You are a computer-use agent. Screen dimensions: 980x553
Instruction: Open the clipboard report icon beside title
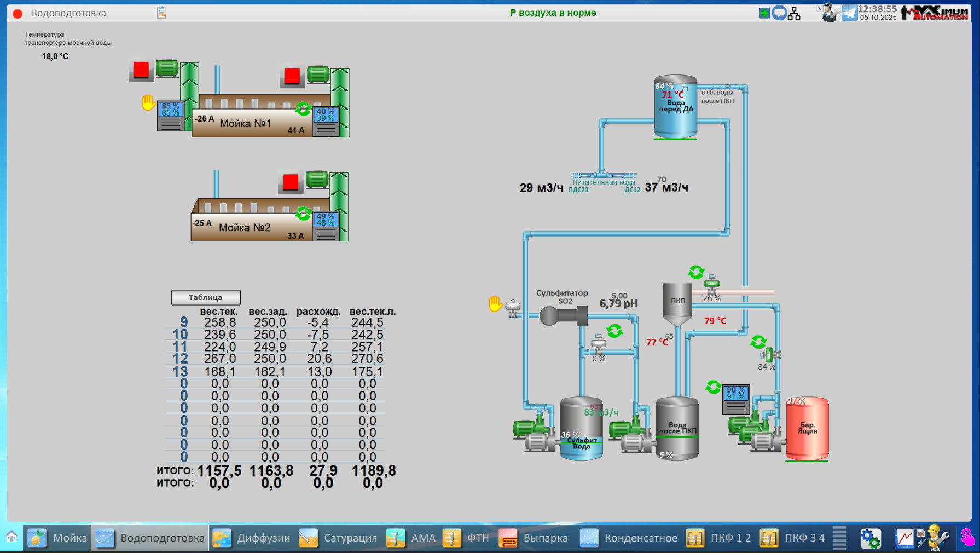[161, 13]
